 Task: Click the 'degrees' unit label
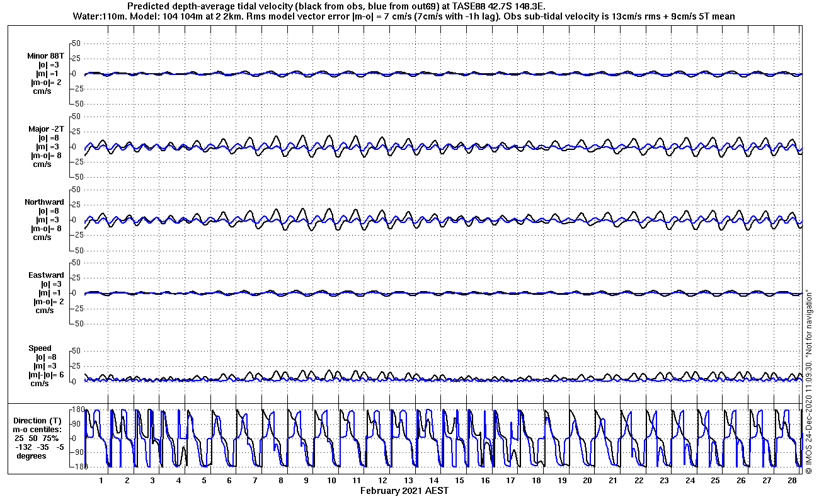[31, 456]
